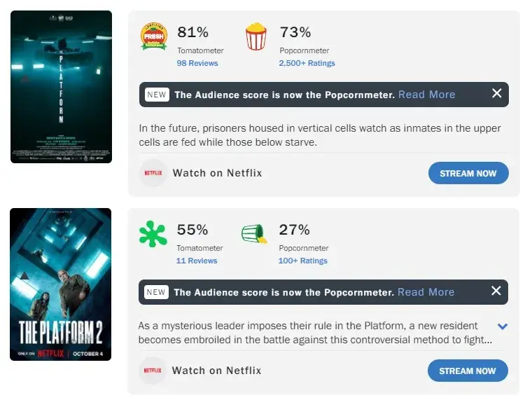Click the Certified Fresh tomato badge icon

click(x=154, y=36)
